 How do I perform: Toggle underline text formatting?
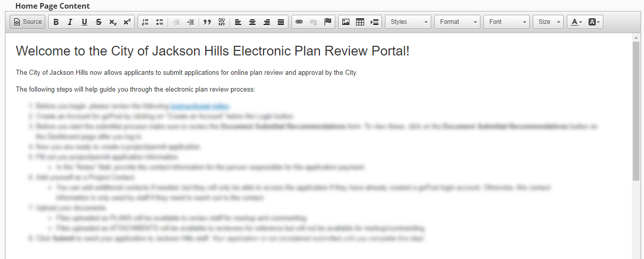coord(84,22)
